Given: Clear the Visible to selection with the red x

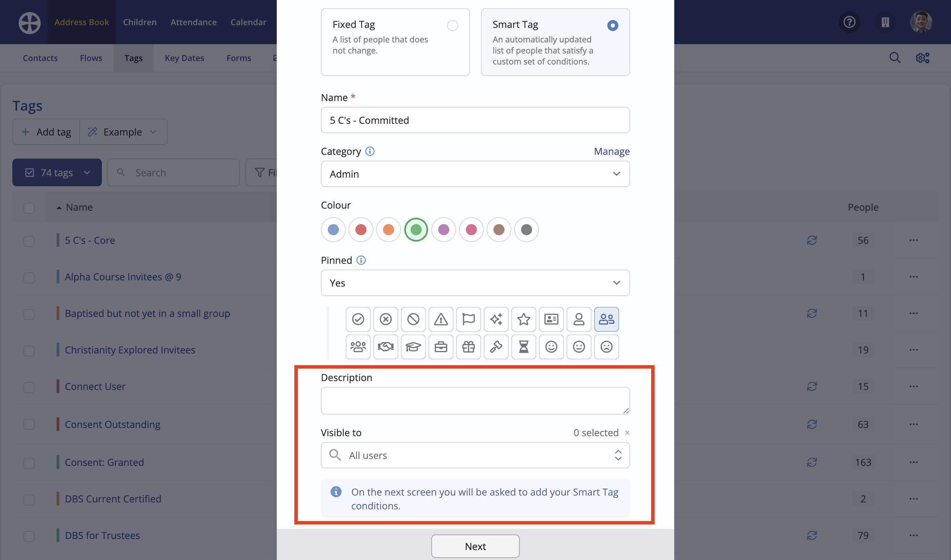Looking at the screenshot, I should tap(627, 433).
